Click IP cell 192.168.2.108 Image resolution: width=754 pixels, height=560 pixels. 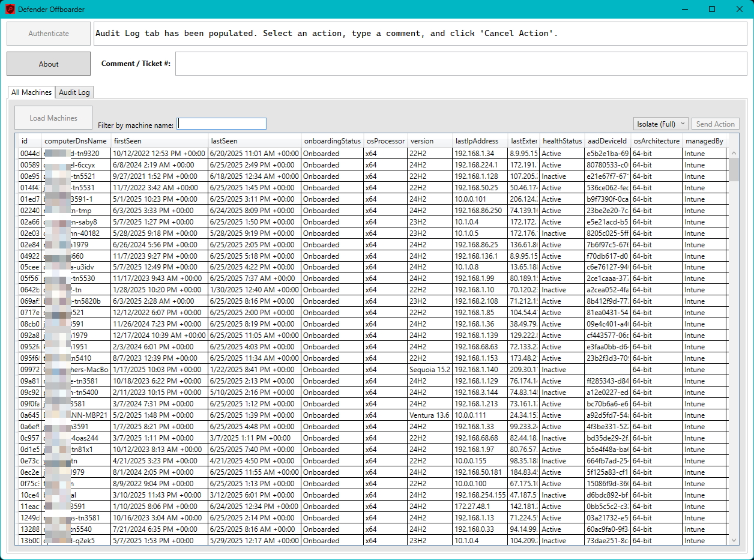(x=480, y=301)
